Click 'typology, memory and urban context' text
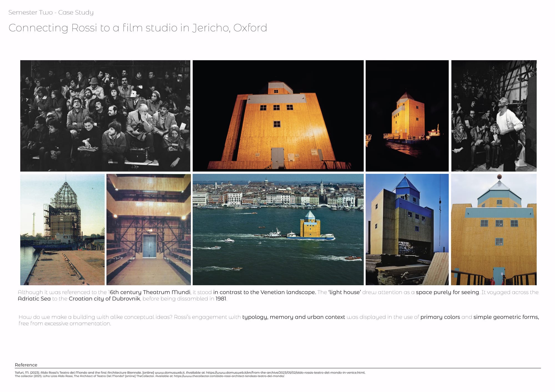 click(294, 317)
